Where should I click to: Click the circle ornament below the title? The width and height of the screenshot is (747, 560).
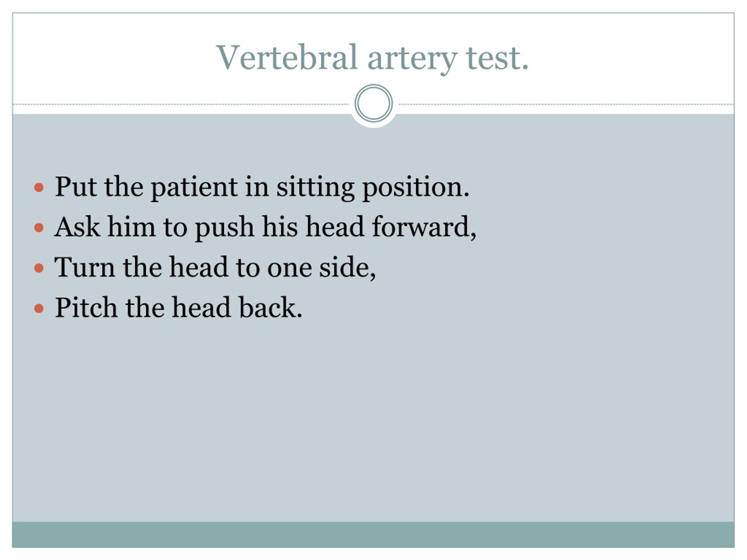pyautogui.click(x=373, y=103)
